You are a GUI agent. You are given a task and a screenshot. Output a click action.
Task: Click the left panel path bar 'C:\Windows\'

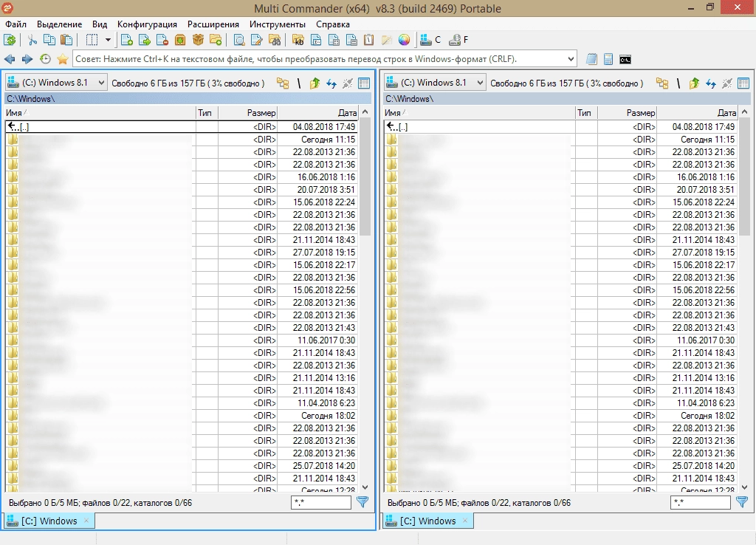coord(188,99)
